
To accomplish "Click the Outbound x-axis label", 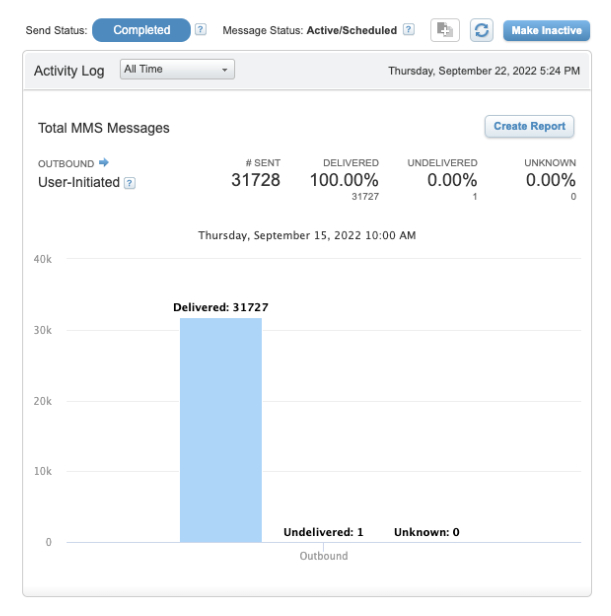I will (323, 557).
